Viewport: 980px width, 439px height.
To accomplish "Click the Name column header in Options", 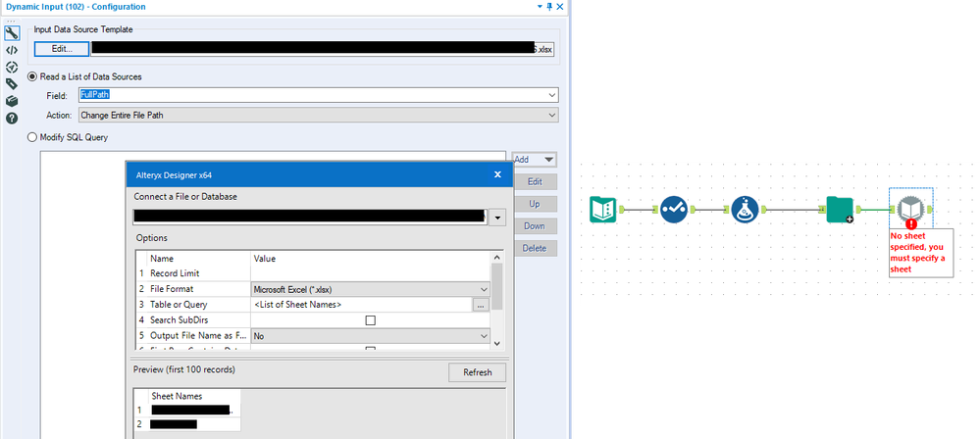I will click(162, 258).
